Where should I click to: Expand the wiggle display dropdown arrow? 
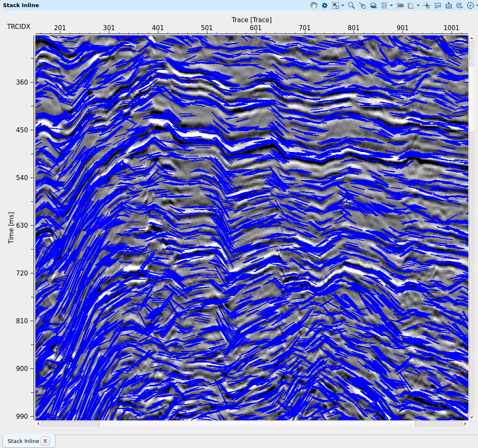click(x=391, y=5)
